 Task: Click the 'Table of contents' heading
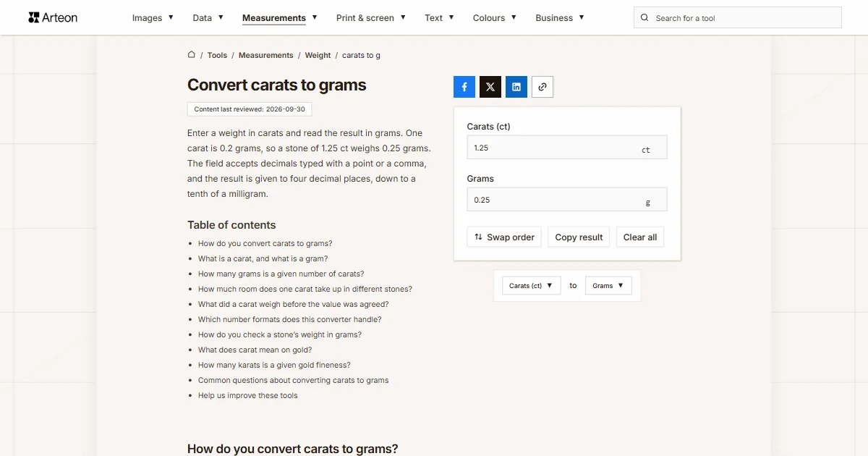(231, 225)
